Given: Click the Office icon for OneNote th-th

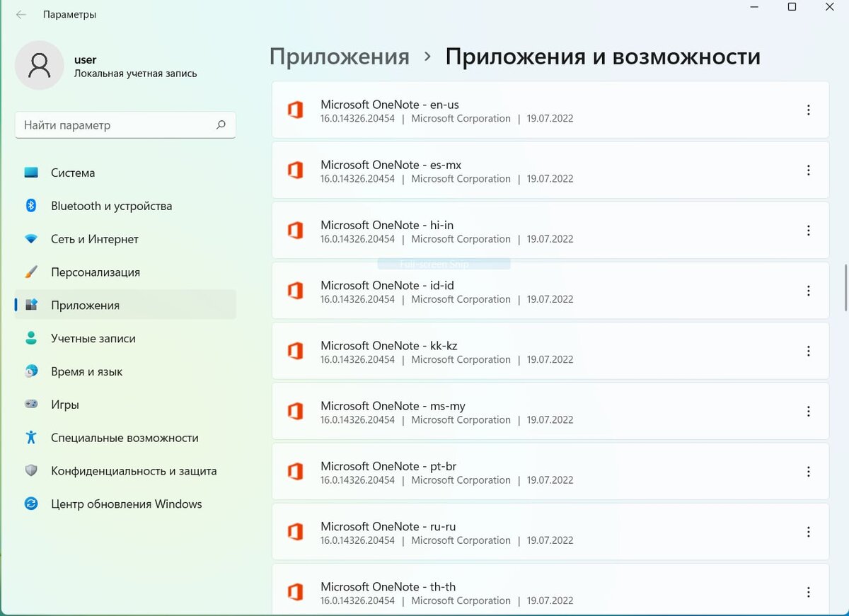Looking at the screenshot, I should (x=295, y=592).
